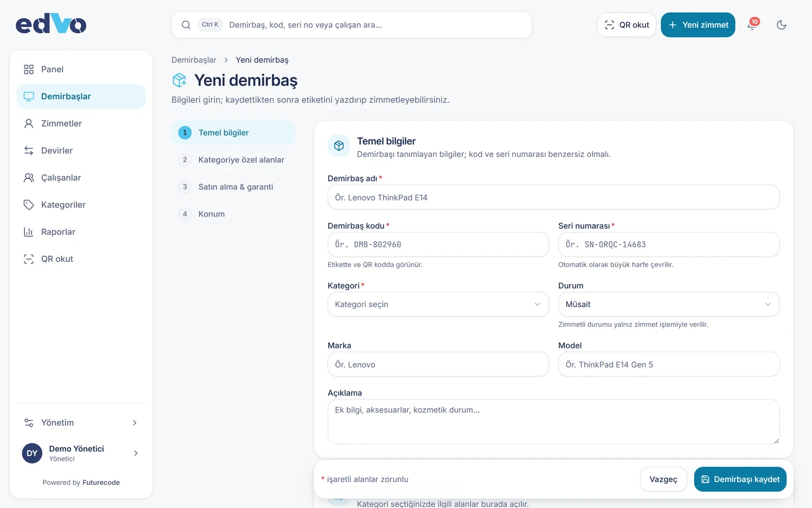The width and height of the screenshot is (812, 508).
Task: Click Vazgeç to cancel
Action: [x=663, y=479]
